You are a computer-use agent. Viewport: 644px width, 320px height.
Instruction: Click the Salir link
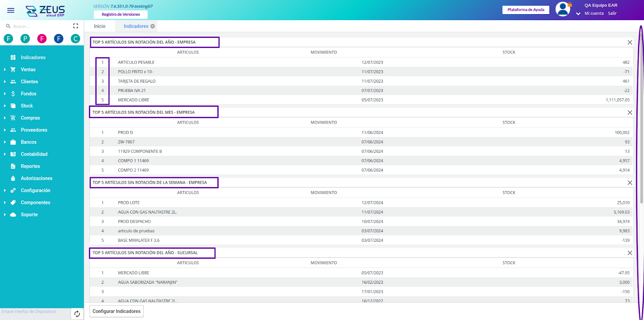tap(612, 13)
